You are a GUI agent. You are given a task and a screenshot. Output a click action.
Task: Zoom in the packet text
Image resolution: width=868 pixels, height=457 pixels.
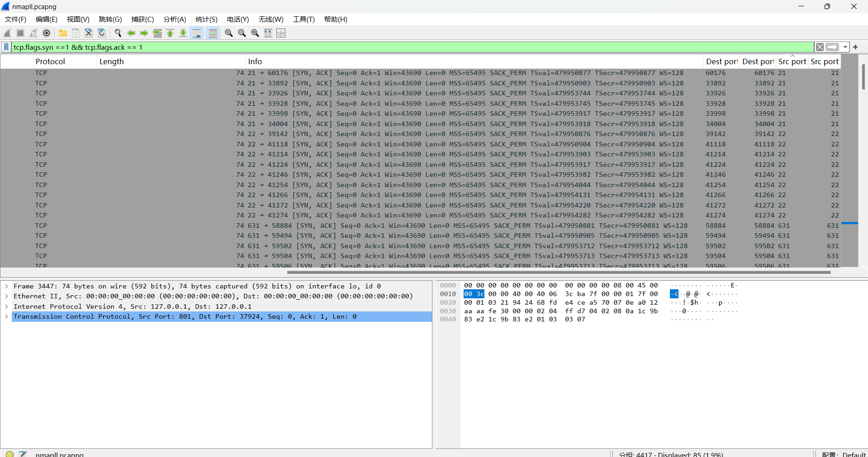pyautogui.click(x=229, y=33)
